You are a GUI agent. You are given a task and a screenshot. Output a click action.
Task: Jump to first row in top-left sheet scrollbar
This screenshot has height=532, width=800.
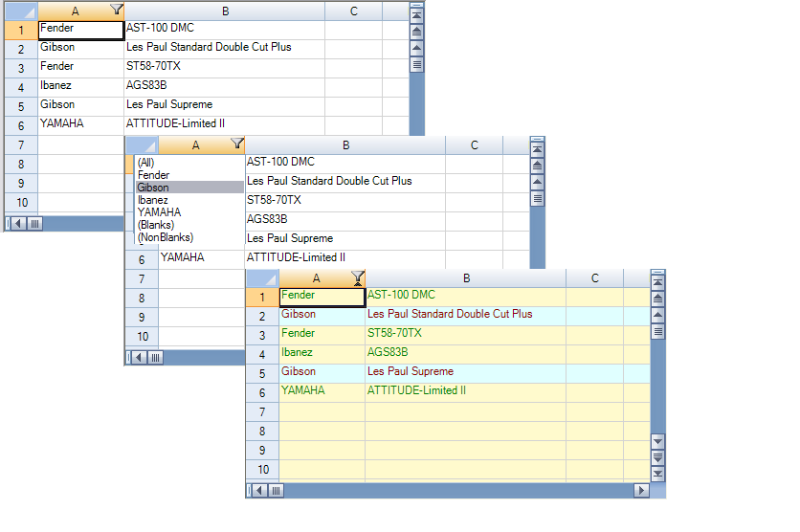coord(417,15)
